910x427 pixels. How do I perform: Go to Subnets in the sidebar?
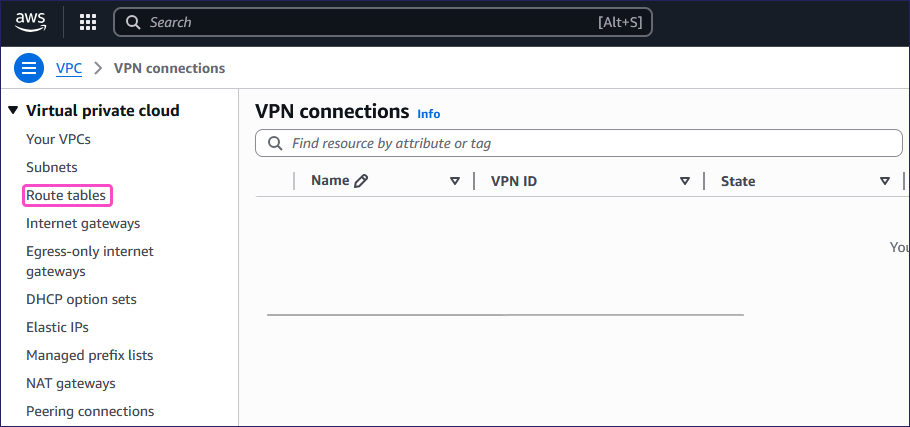tap(52, 167)
